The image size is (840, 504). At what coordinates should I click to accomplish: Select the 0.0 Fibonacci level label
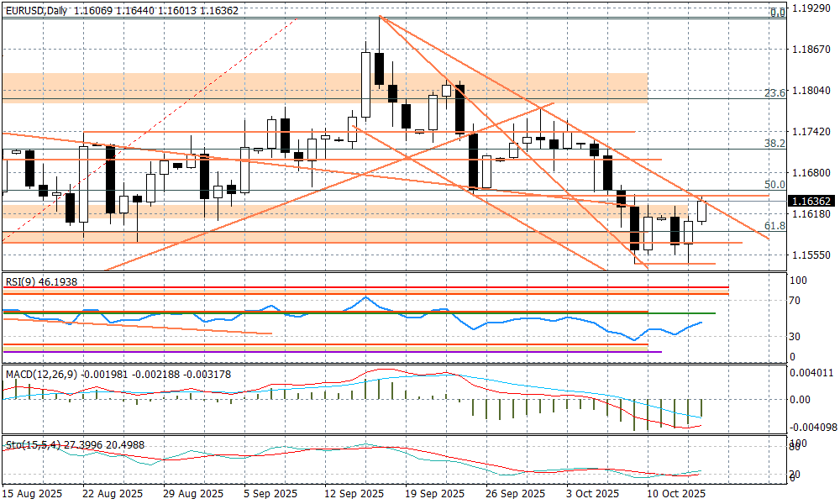tap(778, 13)
